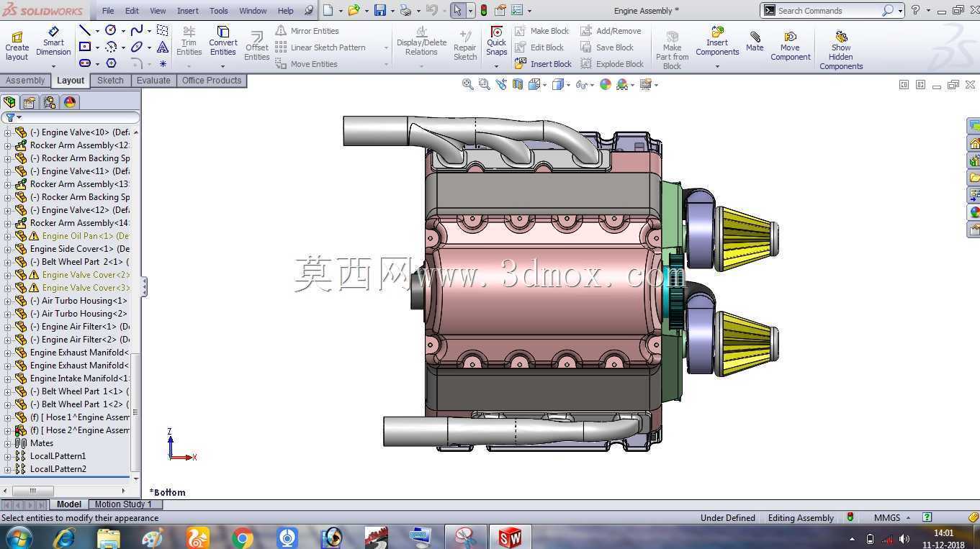Choose Convert Entities tool

(222, 42)
